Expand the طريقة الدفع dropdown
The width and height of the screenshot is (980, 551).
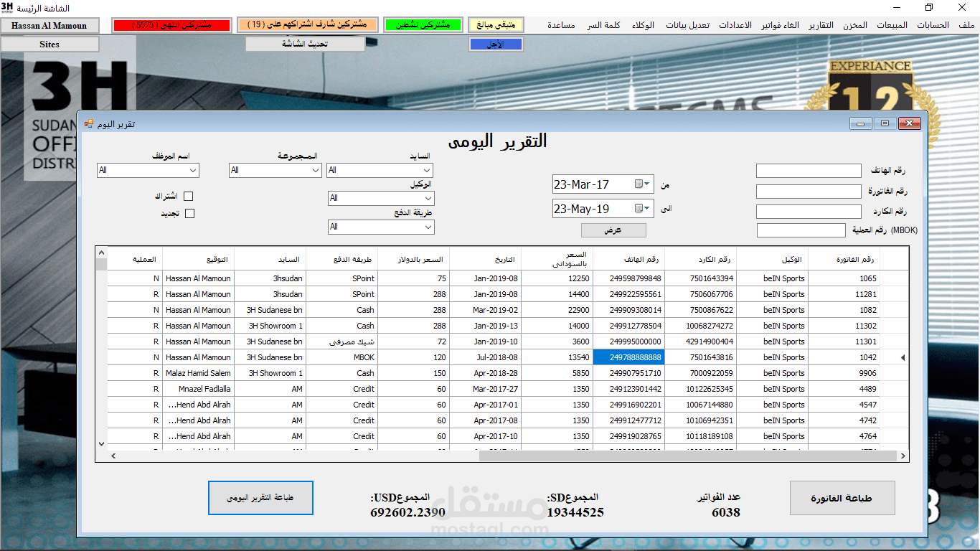pos(428,227)
